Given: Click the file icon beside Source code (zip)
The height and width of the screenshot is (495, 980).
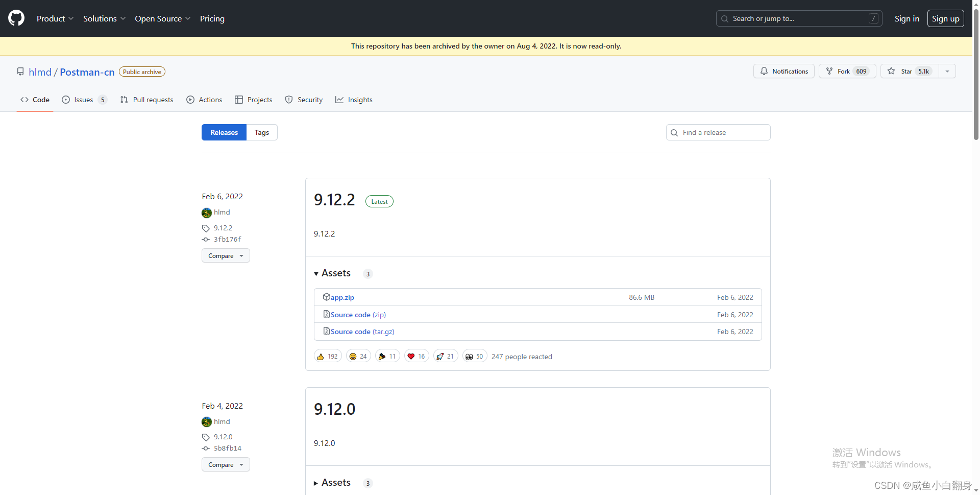Looking at the screenshot, I should click(326, 314).
